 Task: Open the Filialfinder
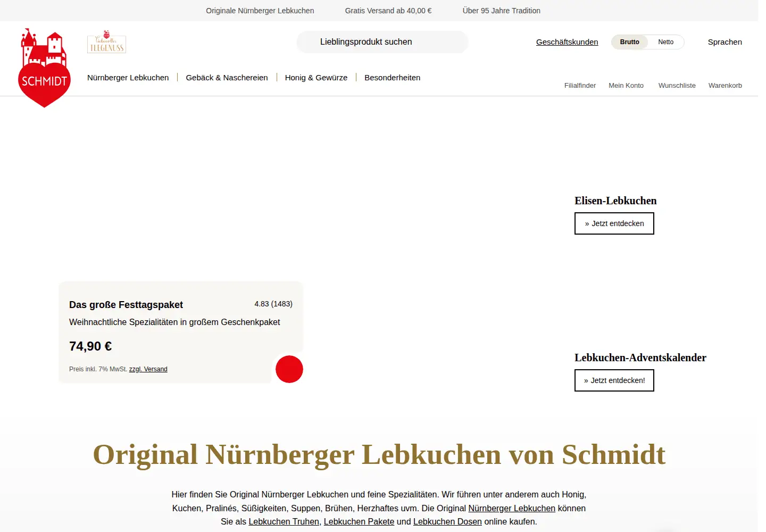(x=580, y=86)
